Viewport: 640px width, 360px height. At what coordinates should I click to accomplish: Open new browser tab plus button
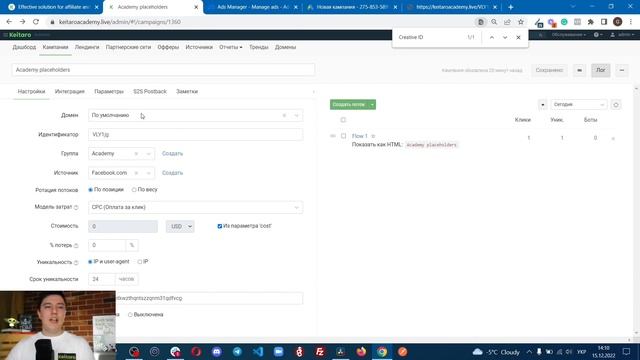(511, 7)
